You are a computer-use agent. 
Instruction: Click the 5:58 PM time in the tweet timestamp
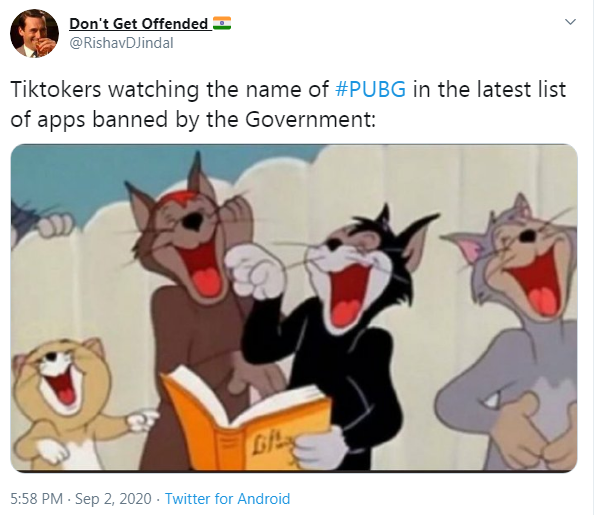coord(36,499)
